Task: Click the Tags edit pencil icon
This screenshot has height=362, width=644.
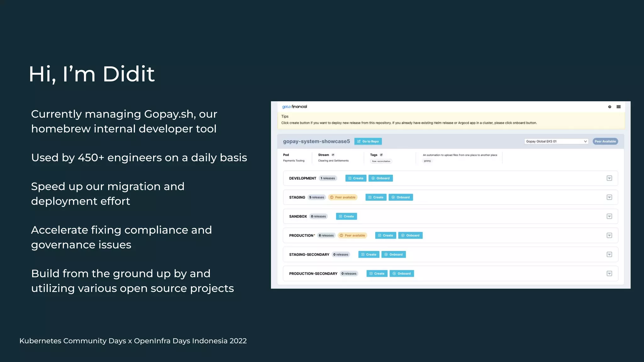Action: pos(381,155)
